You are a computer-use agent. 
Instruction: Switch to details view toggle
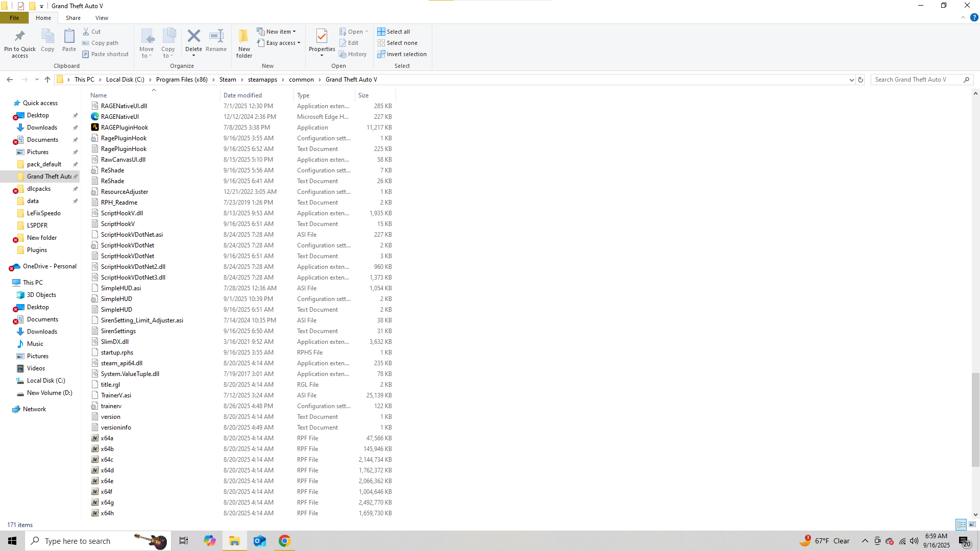pos(961,524)
